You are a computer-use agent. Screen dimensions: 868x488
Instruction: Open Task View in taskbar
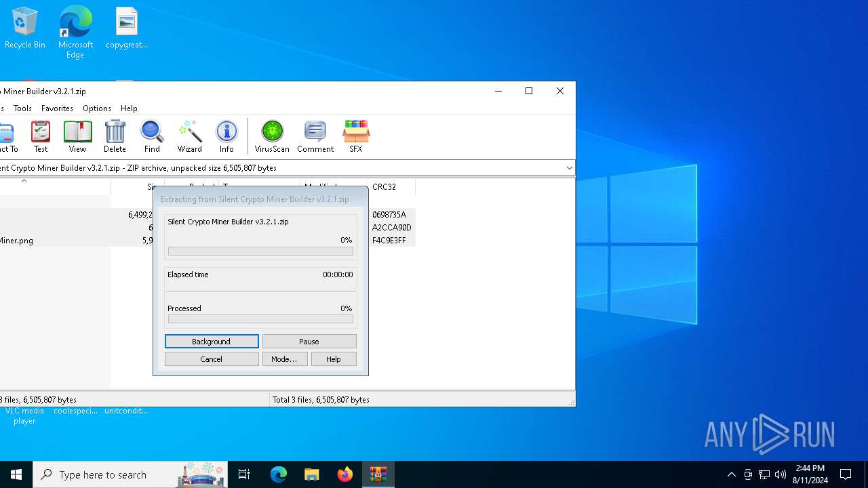point(244,474)
